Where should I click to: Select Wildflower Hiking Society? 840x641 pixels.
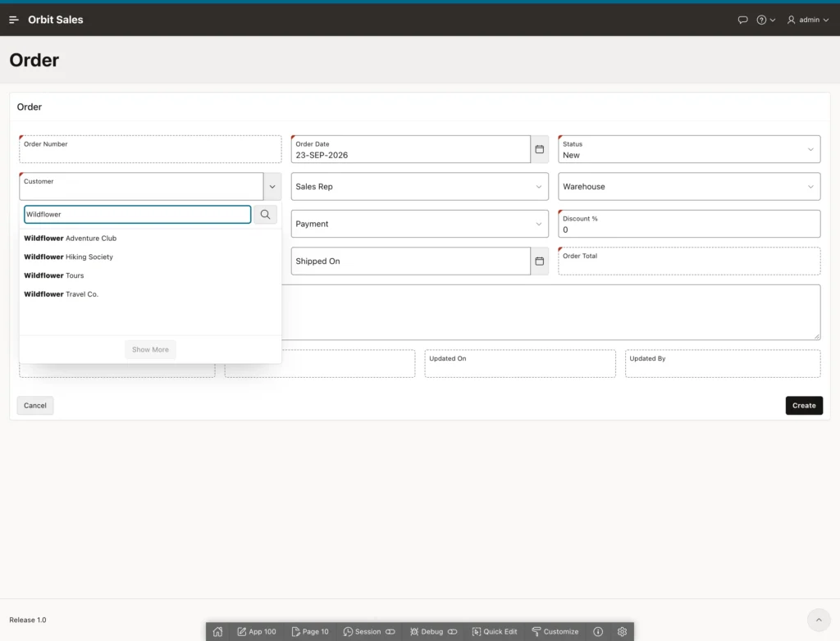(x=150, y=257)
